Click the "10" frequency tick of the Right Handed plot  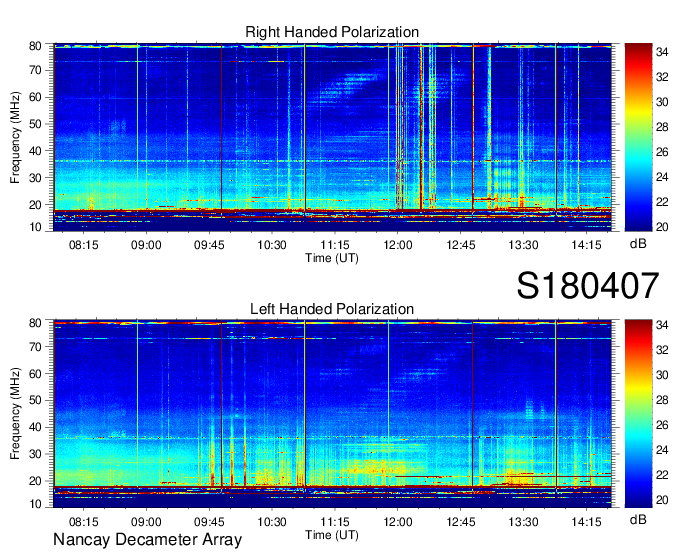click(35, 227)
